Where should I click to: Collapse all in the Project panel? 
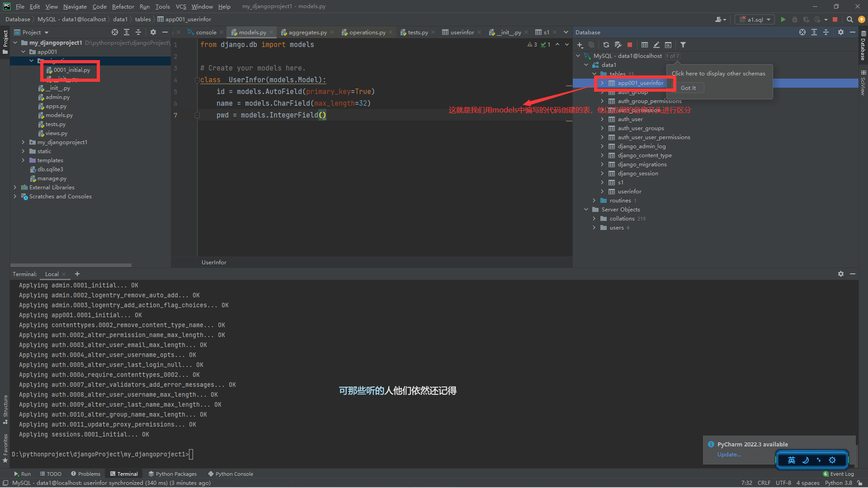coord(138,32)
